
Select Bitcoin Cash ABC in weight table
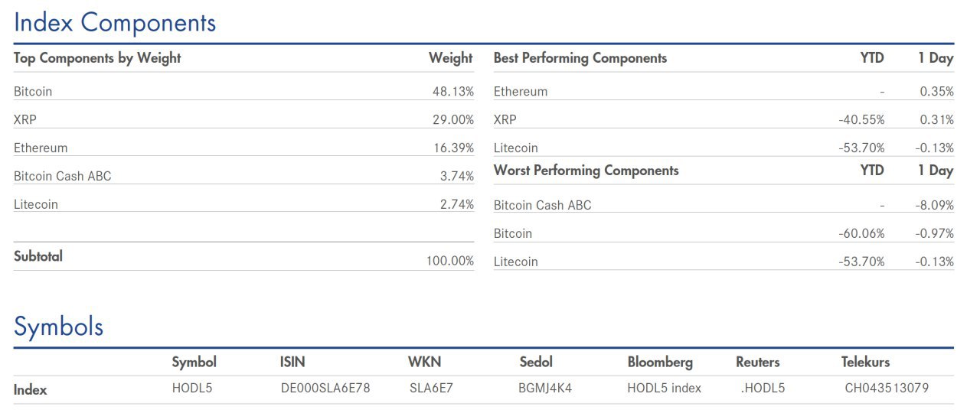pos(63,177)
